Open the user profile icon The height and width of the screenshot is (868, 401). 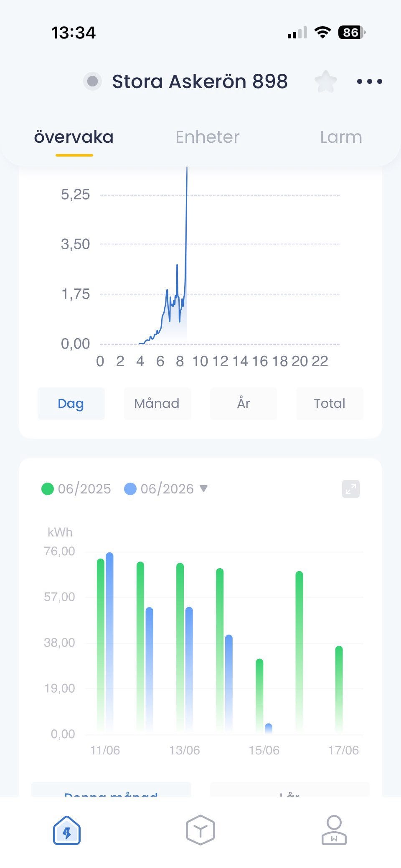pyautogui.click(x=334, y=830)
